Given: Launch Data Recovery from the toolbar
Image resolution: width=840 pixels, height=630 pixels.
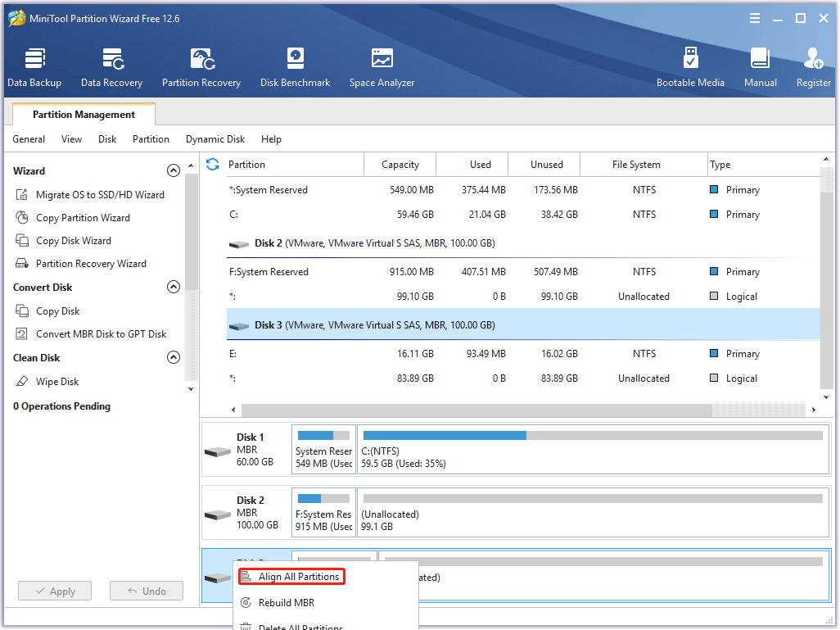Looking at the screenshot, I should (x=112, y=67).
